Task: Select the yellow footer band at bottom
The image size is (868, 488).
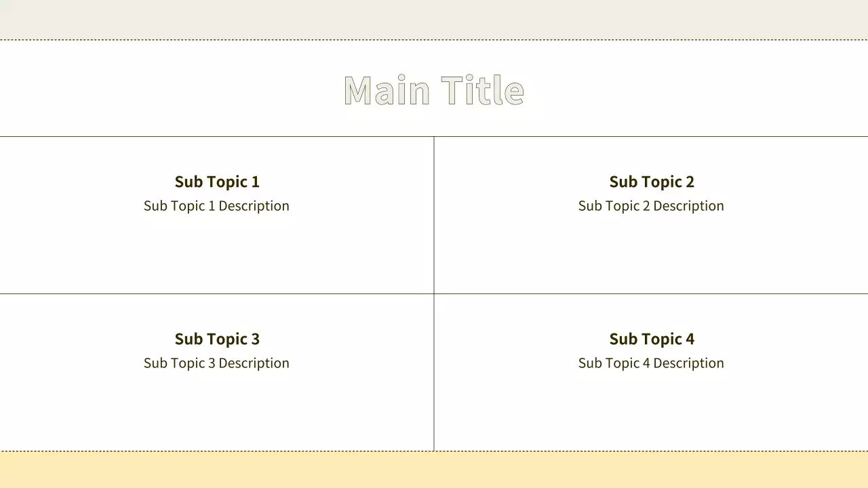Action: click(434, 470)
